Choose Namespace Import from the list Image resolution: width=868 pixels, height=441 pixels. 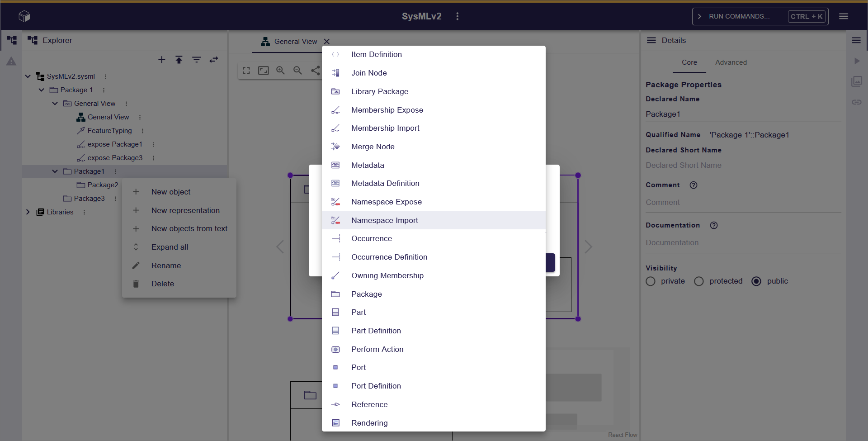tap(384, 220)
